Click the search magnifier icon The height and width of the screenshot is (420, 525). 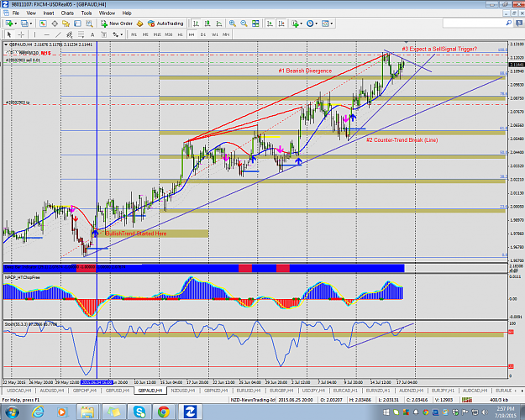pos(508,24)
